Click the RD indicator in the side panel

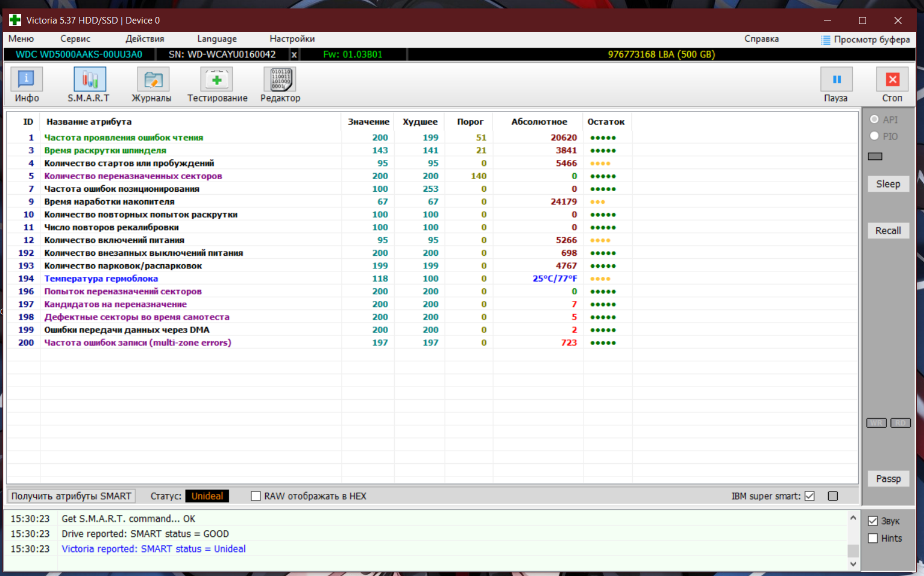point(900,423)
